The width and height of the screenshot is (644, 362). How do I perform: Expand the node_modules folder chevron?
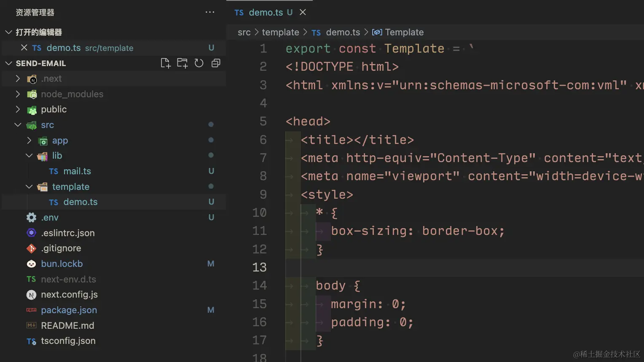pyautogui.click(x=18, y=94)
